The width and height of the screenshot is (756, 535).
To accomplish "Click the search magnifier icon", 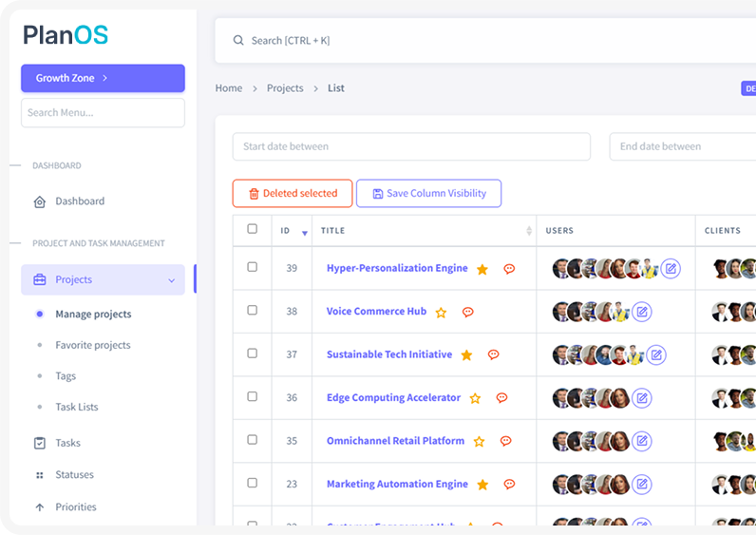I will click(238, 41).
